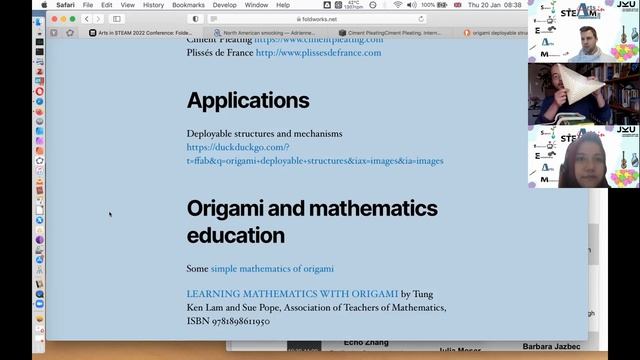Select top video thumbnail of man with scarf
This screenshot has width=640, height=360.
coord(584,31)
